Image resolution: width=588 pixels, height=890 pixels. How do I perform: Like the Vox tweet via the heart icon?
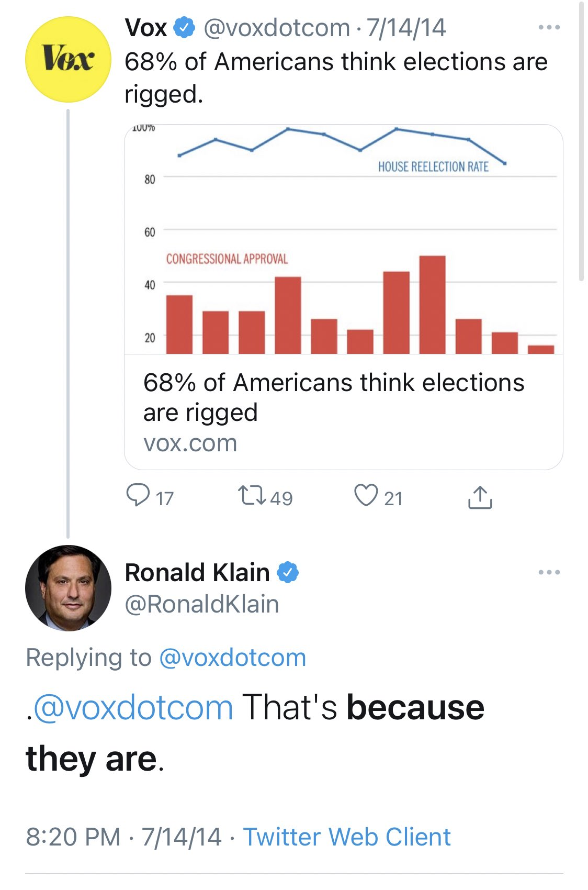pos(366,495)
